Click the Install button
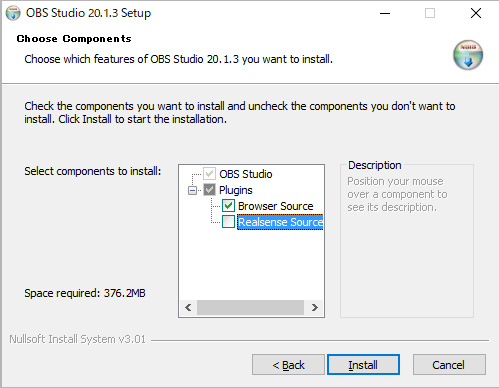499x388 pixels. coord(363,365)
